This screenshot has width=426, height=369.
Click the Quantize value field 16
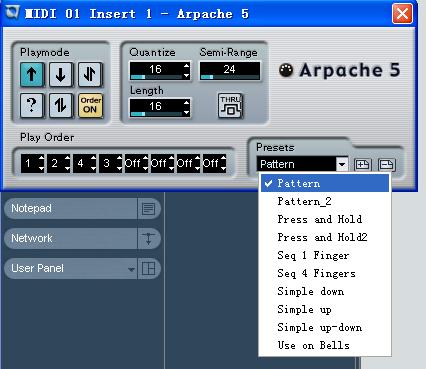(156, 69)
